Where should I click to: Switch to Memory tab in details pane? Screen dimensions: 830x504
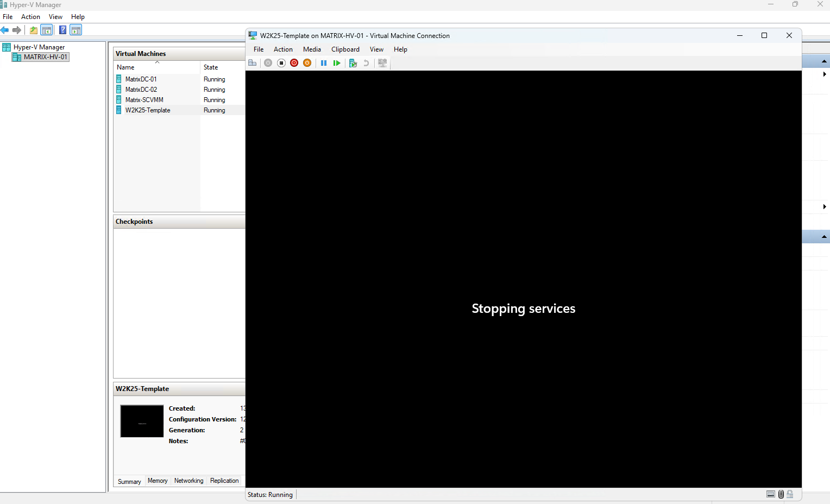click(x=158, y=481)
